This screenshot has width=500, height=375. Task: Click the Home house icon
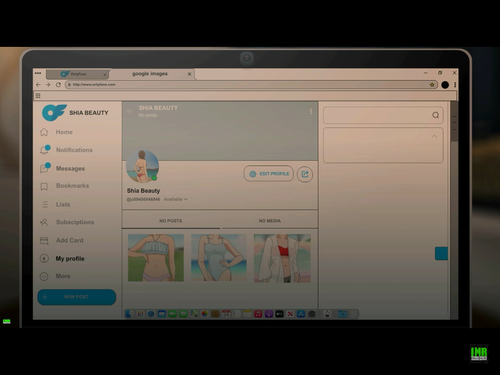point(44,132)
